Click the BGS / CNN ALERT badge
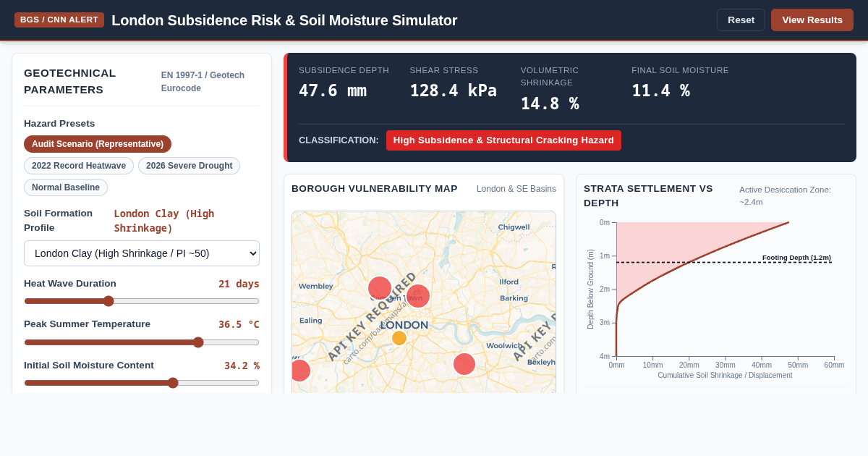Image resolution: width=868 pixels, height=456 pixels. (59, 20)
